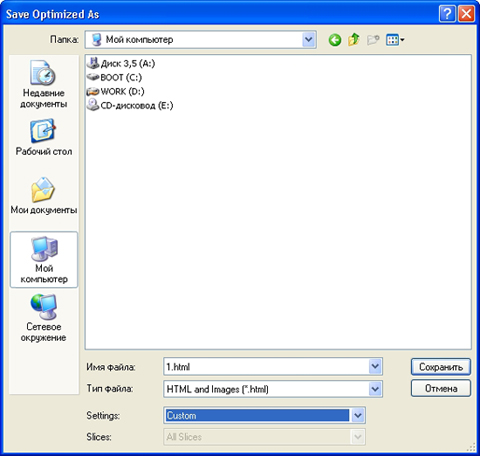Go to Рабочий стол shortcut
Image resolution: width=480 pixels, height=456 pixels.
[44, 137]
